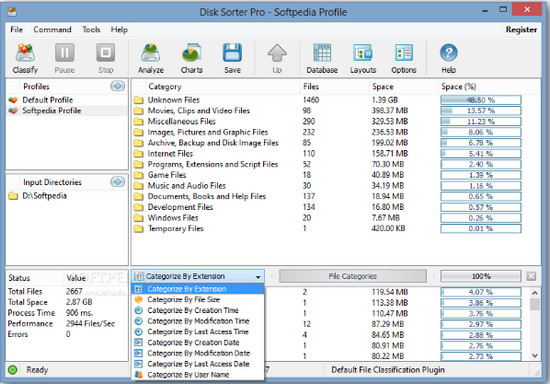
Task: Select Categorize By Last Access Time option
Action: tap(198, 332)
